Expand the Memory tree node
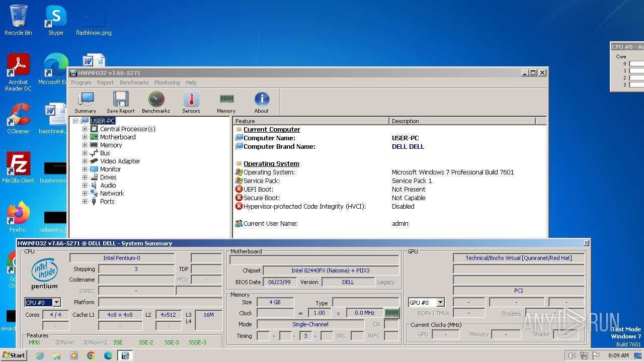 coord(85,145)
